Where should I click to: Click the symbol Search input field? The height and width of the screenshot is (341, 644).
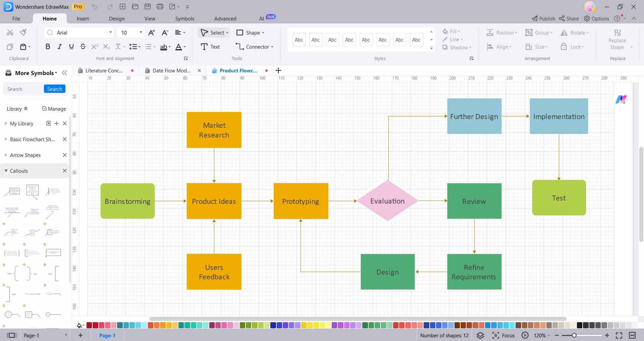24,89
